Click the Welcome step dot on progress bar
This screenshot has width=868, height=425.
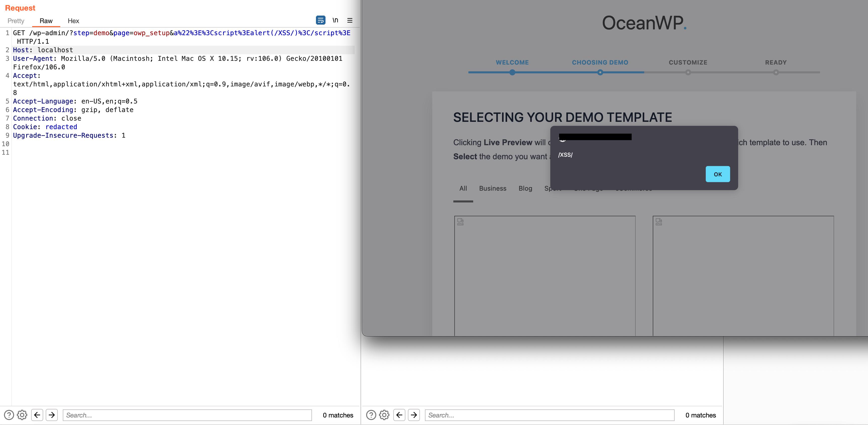[512, 72]
